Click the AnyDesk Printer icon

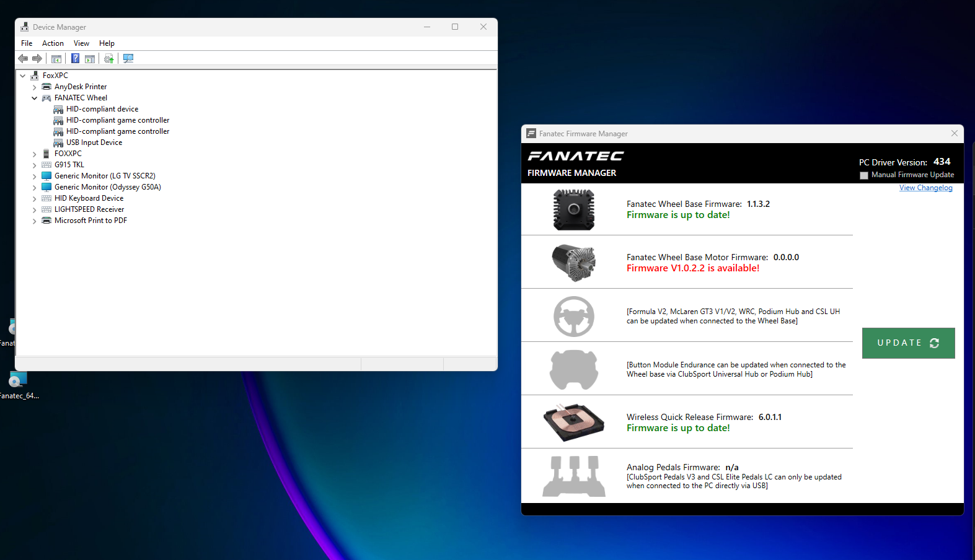(46, 87)
